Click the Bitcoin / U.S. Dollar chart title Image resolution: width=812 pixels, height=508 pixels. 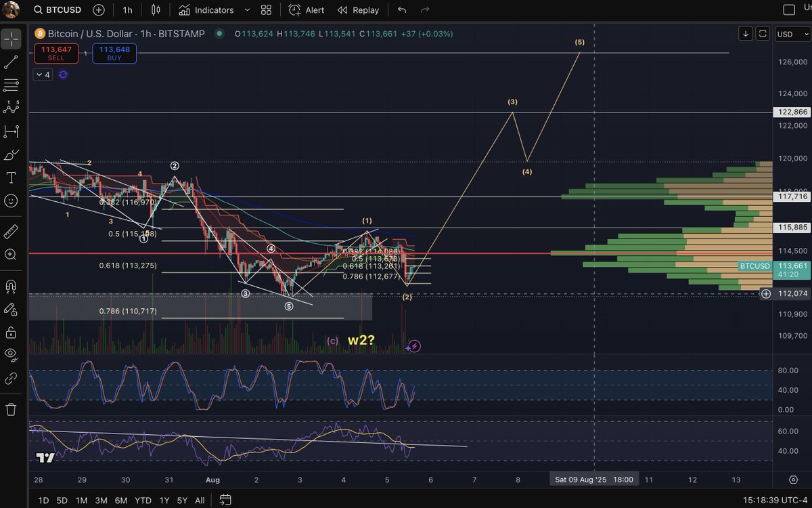click(x=126, y=33)
